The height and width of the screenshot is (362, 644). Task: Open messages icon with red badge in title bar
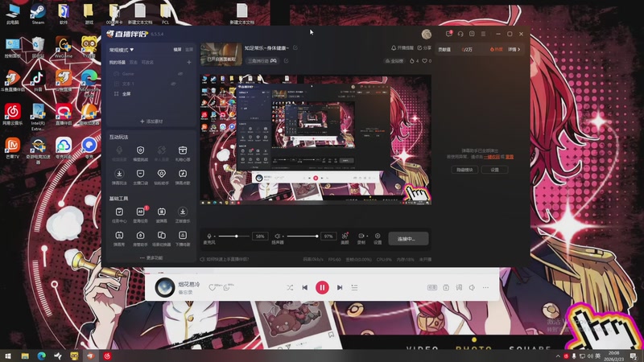[x=449, y=34]
